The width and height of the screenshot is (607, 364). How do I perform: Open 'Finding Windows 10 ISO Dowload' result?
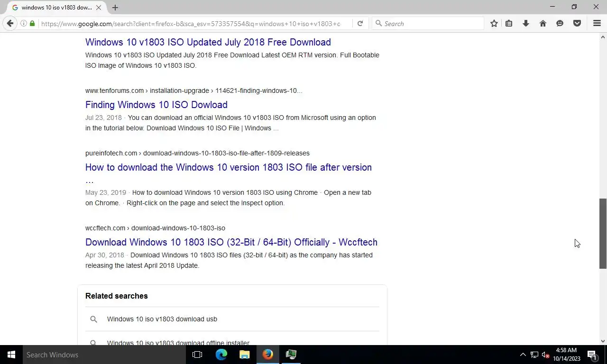(x=156, y=105)
